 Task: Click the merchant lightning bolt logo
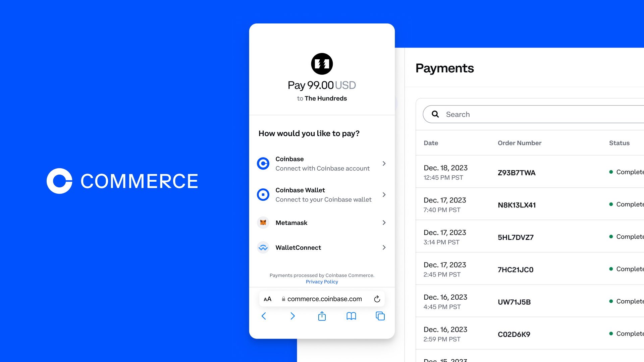click(x=322, y=63)
